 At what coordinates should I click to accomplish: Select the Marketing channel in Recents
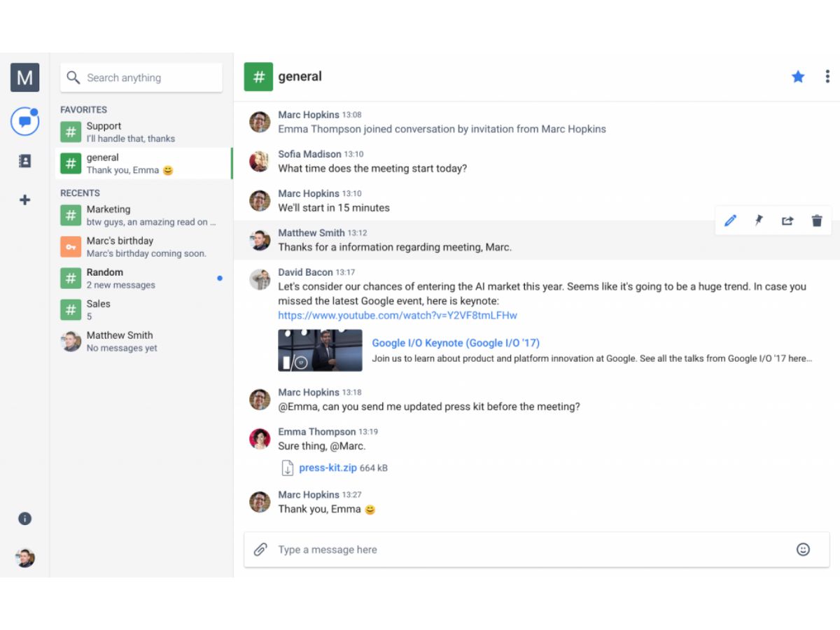(143, 216)
